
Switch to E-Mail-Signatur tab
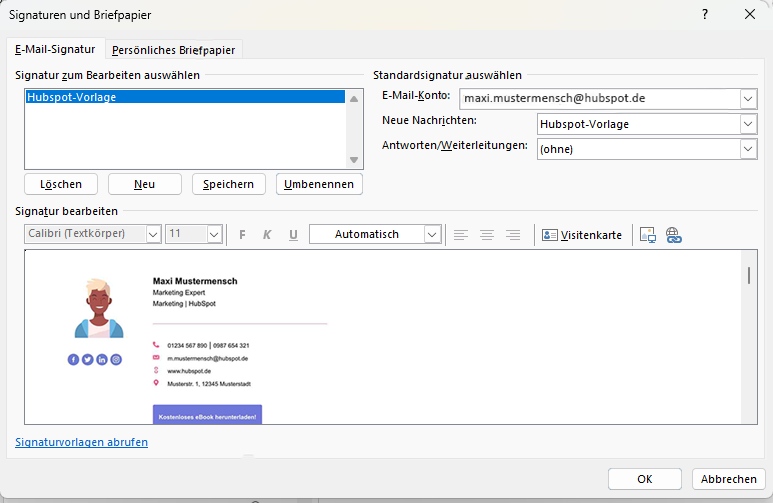click(x=55, y=49)
